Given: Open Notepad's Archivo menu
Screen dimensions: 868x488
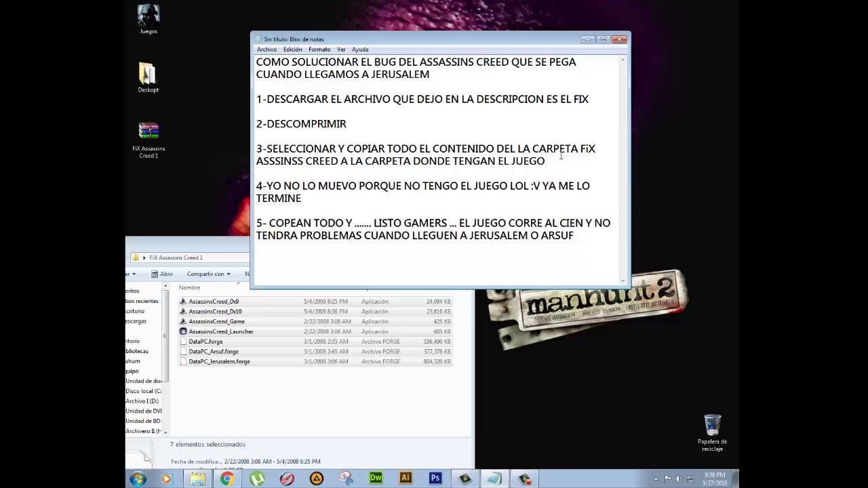Looking at the screenshot, I should pyautogui.click(x=267, y=49).
